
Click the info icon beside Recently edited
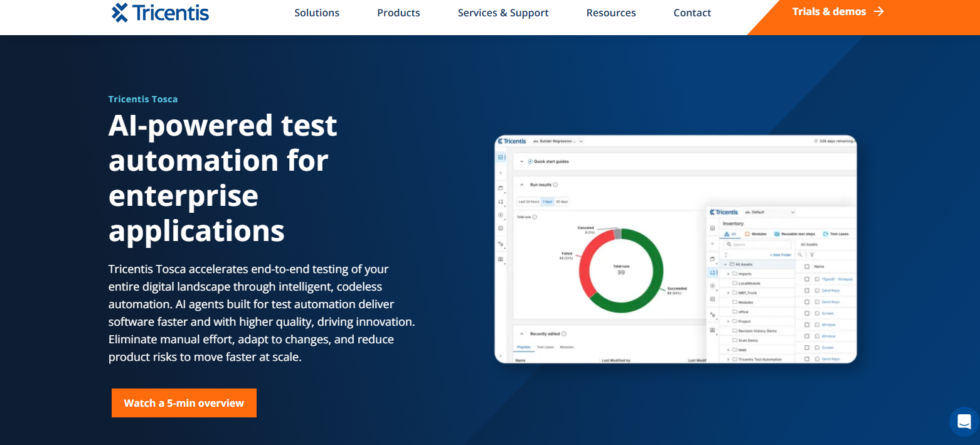point(564,334)
